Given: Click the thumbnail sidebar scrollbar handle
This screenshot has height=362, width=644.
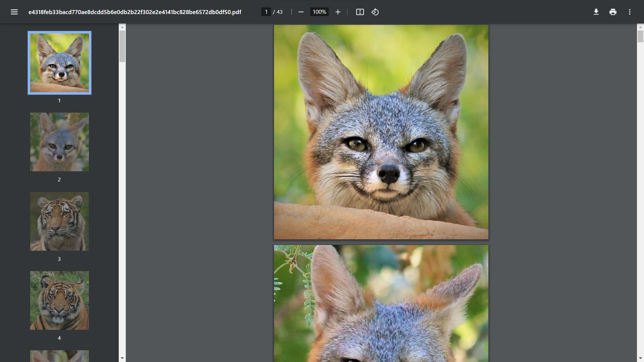Looking at the screenshot, I should pyautogui.click(x=122, y=46).
